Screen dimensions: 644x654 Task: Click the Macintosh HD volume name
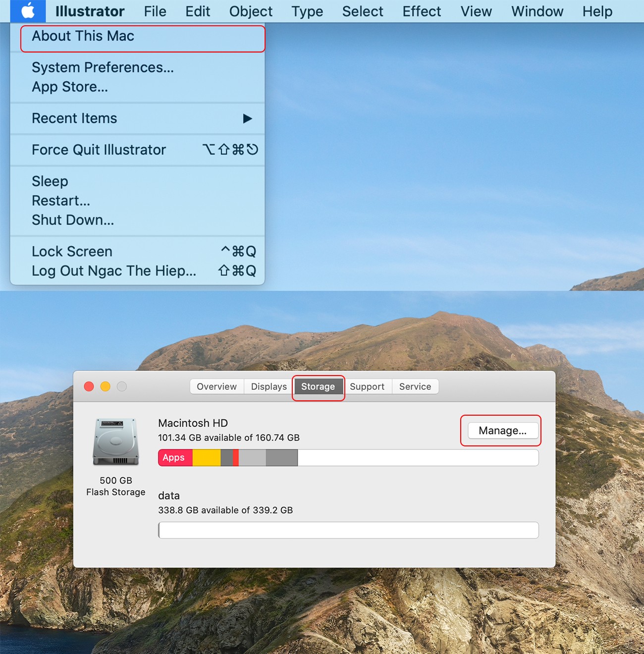193,423
